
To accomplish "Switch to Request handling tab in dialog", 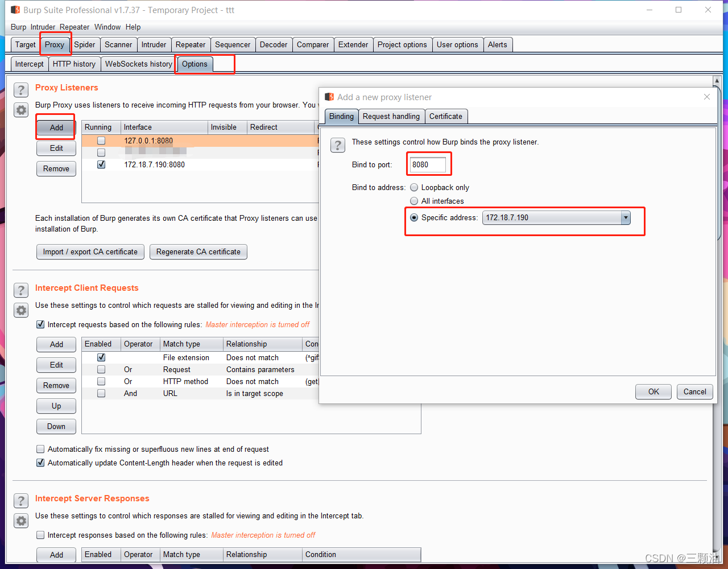I will [x=391, y=116].
